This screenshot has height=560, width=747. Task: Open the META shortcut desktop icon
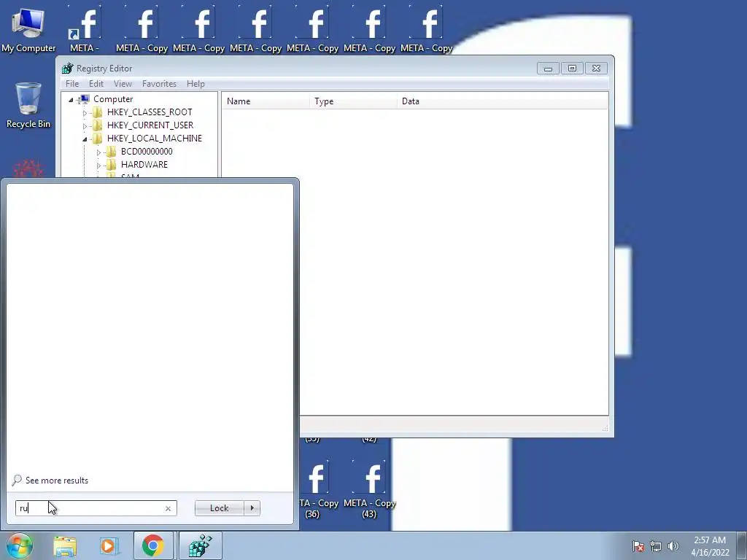point(85,29)
